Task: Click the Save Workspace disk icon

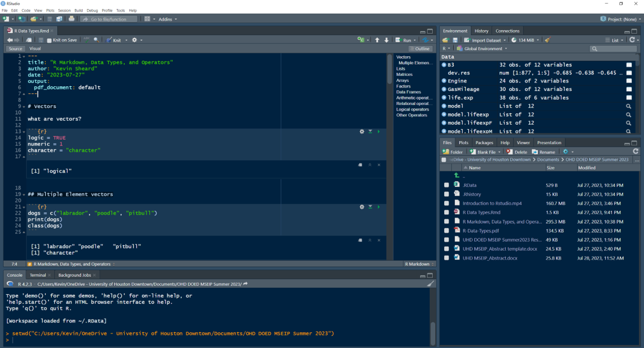Action: (x=455, y=40)
